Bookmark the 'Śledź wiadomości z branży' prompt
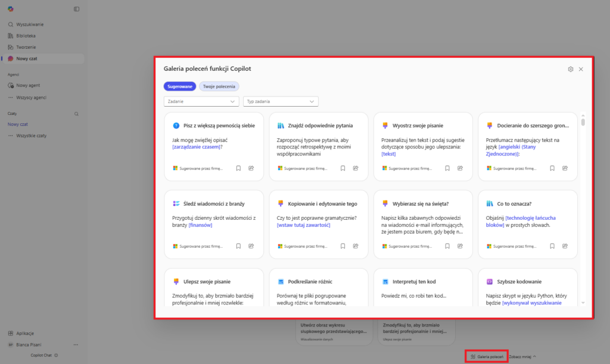Screen dimensions: 610x364 [x=238, y=246]
